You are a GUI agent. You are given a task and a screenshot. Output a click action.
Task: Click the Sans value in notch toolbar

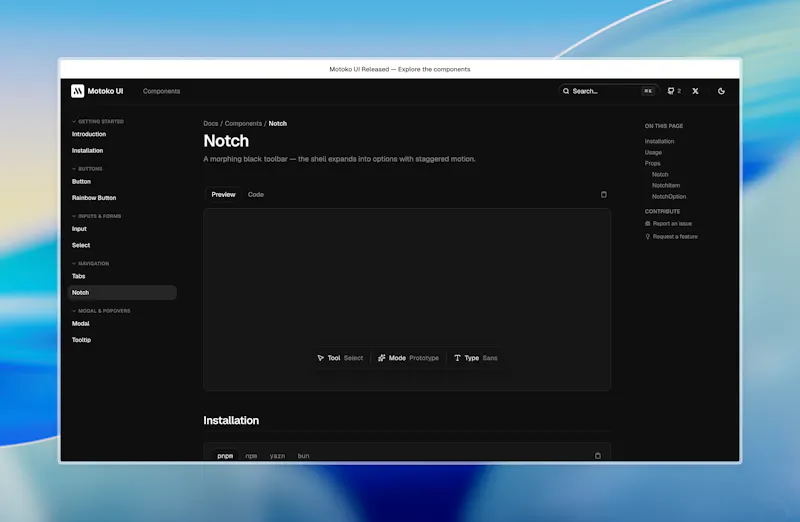490,358
